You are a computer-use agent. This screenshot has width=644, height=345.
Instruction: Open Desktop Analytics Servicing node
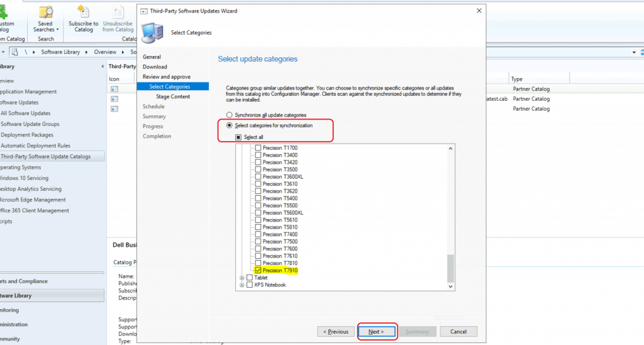pos(31,189)
